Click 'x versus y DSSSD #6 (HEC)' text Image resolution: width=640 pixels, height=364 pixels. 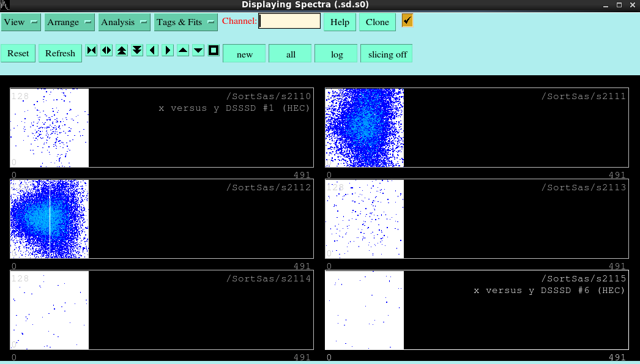click(x=549, y=291)
